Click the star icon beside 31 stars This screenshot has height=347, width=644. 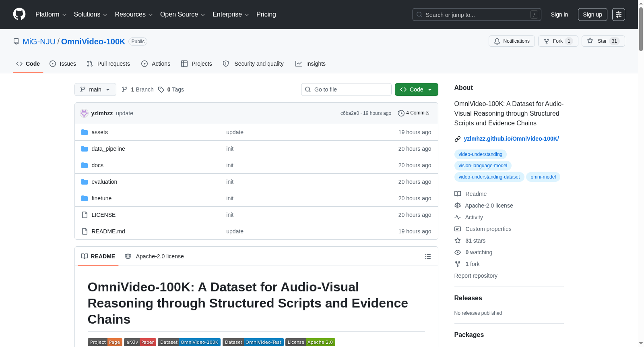[458, 241]
